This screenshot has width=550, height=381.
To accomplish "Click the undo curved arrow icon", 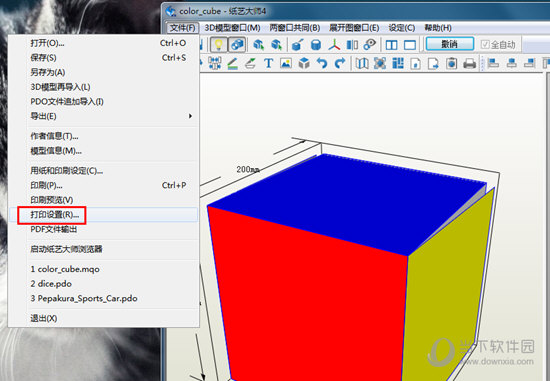I will click(x=322, y=64).
